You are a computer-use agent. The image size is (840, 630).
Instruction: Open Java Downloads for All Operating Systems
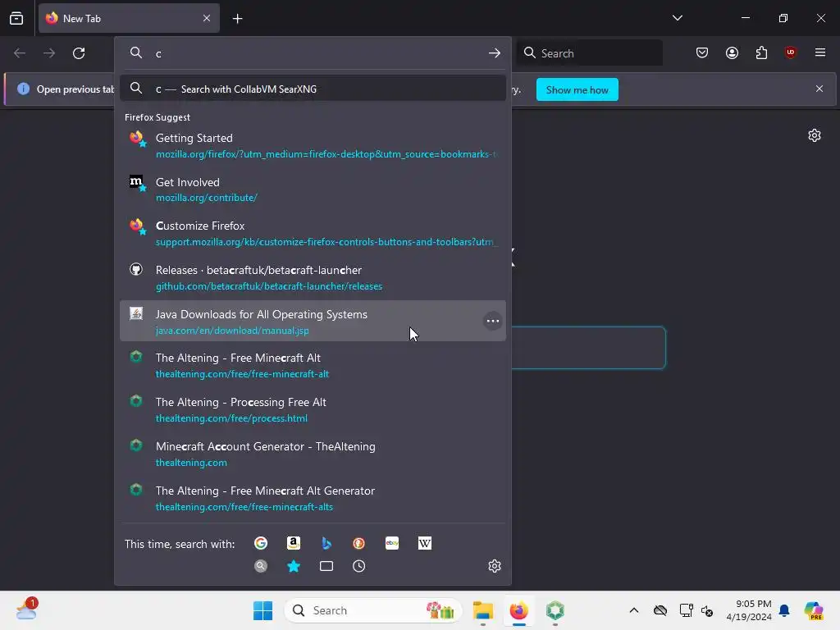click(x=313, y=322)
